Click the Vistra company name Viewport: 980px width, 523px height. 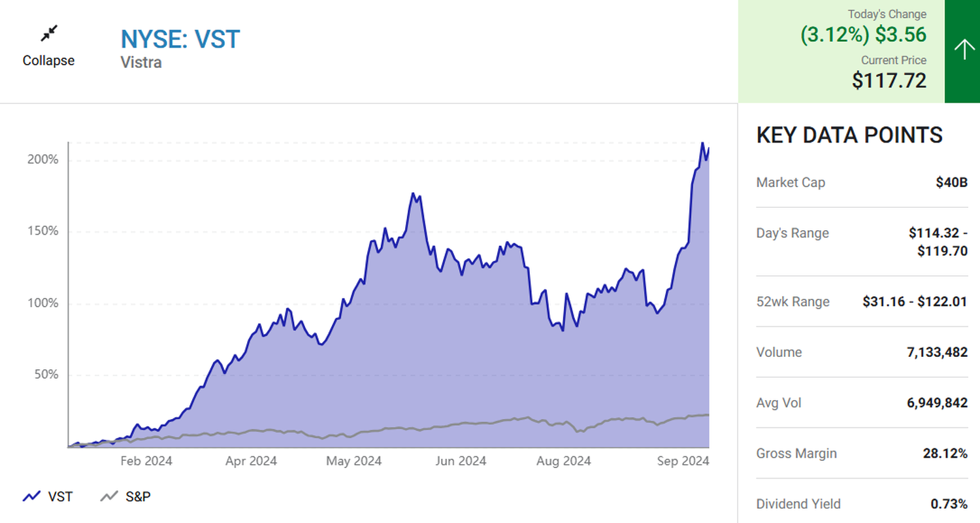click(141, 63)
